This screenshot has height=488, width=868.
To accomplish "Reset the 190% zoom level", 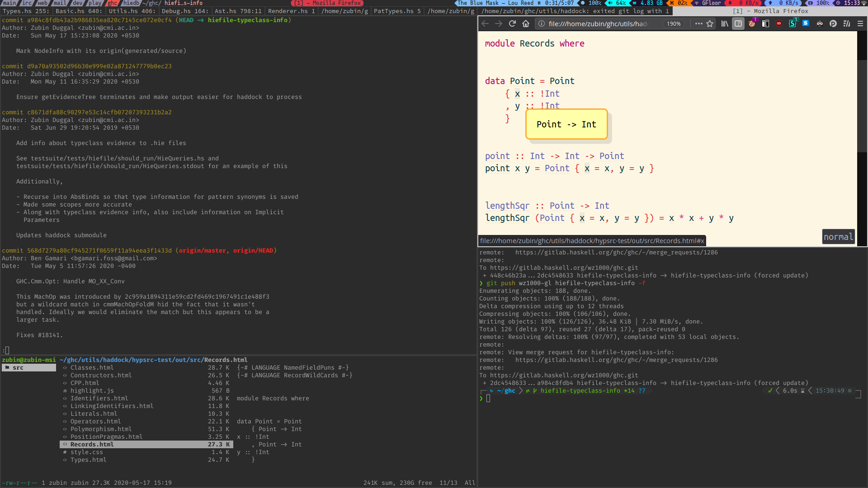I will pyautogui.click(x=674, y=23).
